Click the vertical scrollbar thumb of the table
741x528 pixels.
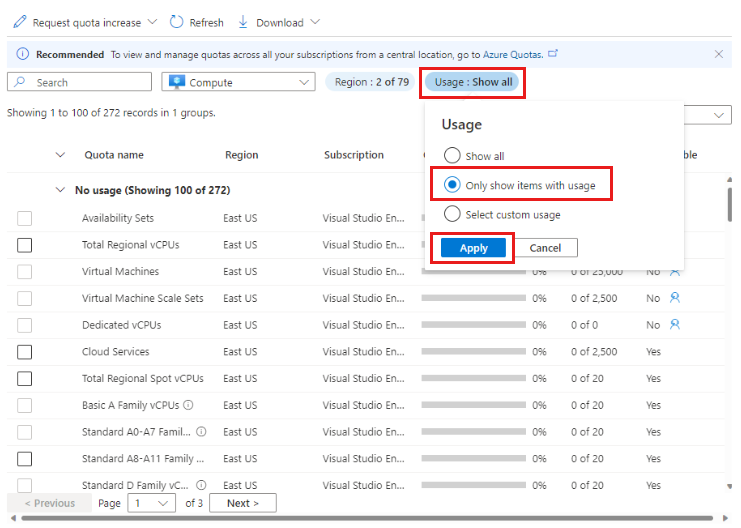[730, 204]
